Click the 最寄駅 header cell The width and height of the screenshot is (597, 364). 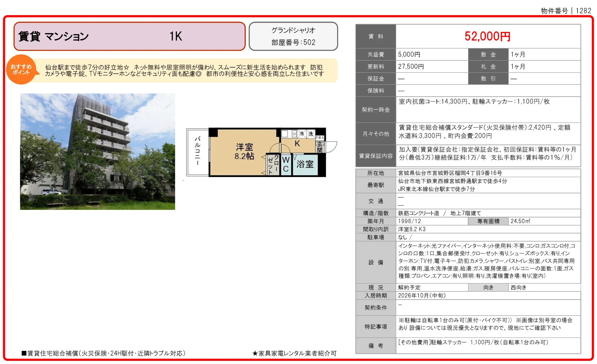point(376,185)
